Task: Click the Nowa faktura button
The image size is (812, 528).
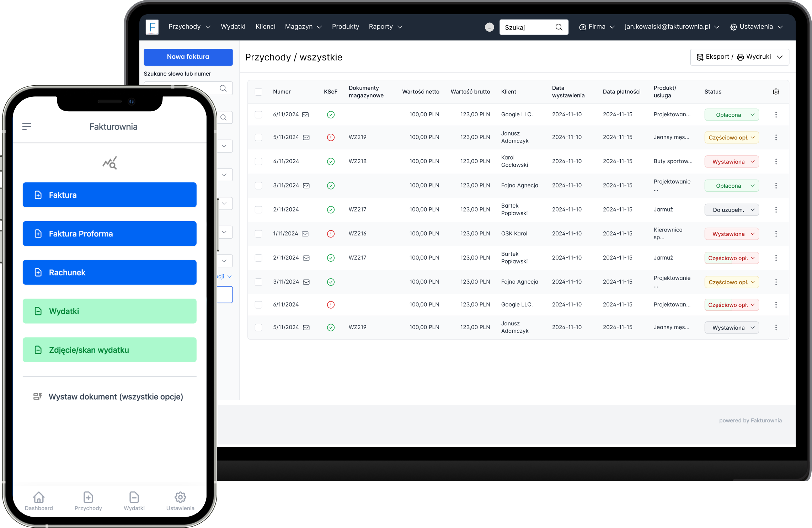Action: click(188, 57)
